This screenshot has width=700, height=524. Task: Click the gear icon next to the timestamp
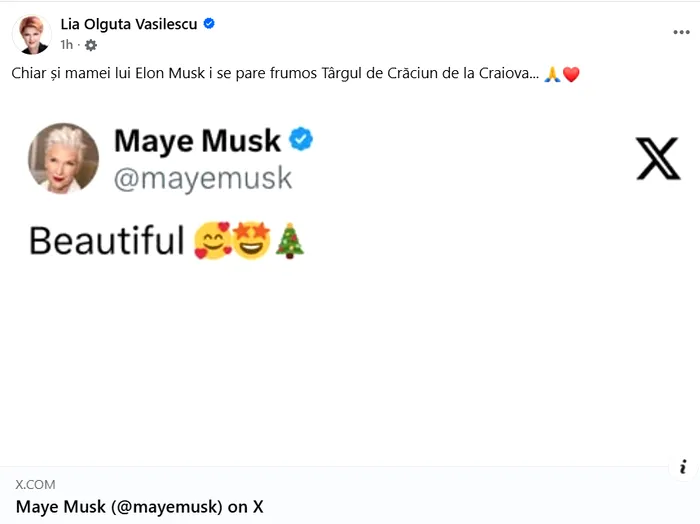90,45
